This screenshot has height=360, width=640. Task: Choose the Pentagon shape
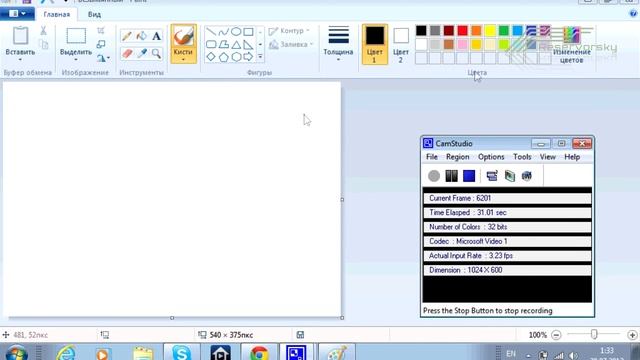coord(223,57)
